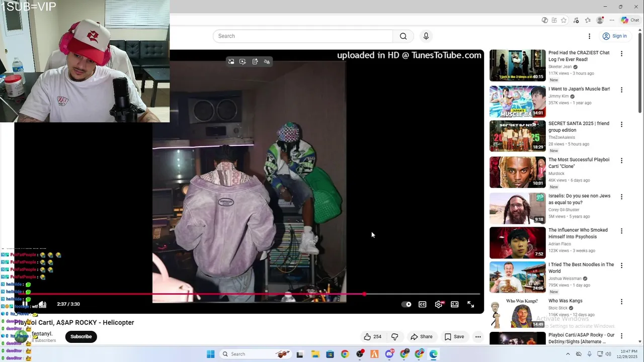This screenshot has height=362, width=644.
Task: Toggle the autoplay switch in the player
Action: [x=406, y=304]
